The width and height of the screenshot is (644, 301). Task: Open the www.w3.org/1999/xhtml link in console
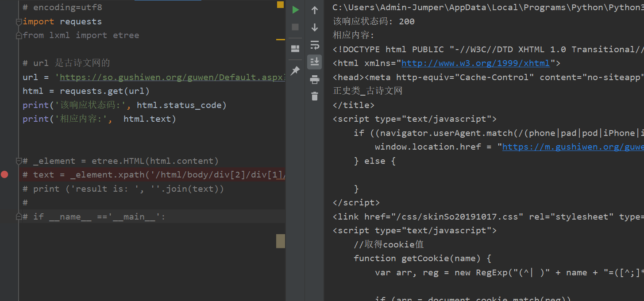(x=475, y=63)
